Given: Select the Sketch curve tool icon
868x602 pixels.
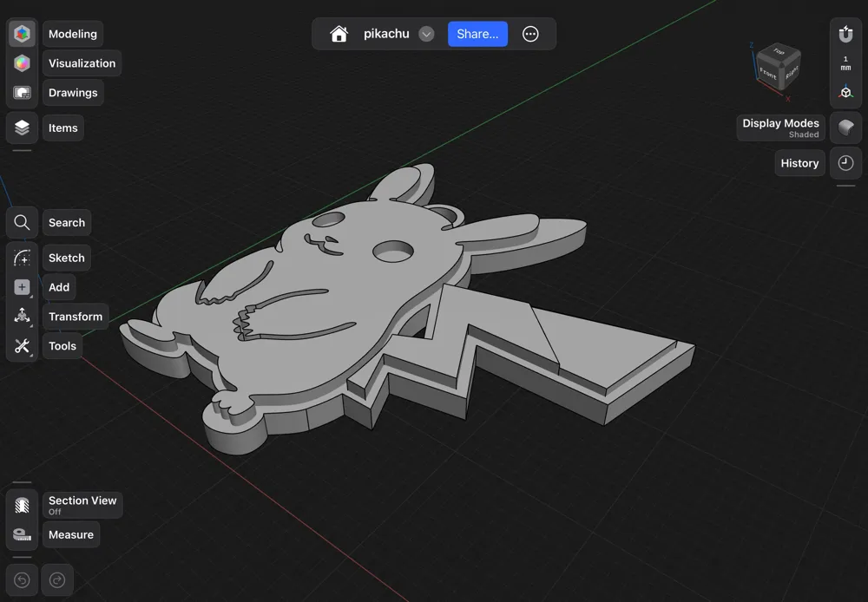Looking at the screenshot, I should tap(22, 257).
